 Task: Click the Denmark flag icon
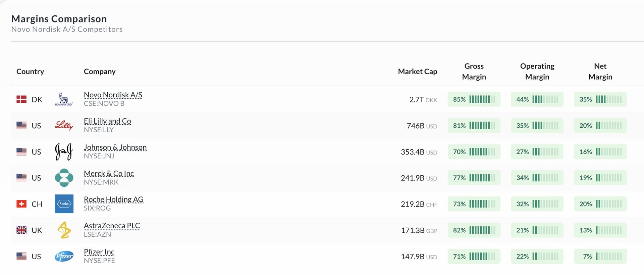(21, 99)
